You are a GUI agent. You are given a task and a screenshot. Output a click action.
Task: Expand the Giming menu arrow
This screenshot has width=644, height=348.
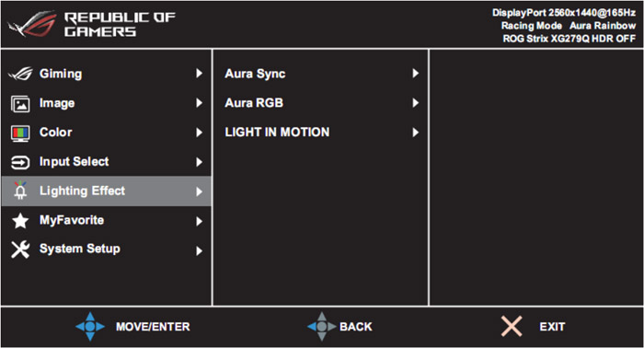(x=199, y=74)
